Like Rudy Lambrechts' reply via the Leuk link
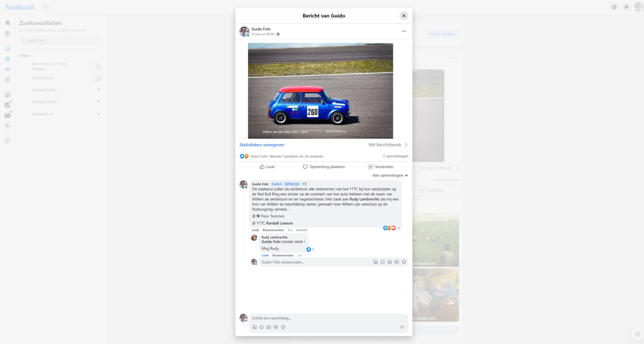Screen dimensions: 644x344 265,255
